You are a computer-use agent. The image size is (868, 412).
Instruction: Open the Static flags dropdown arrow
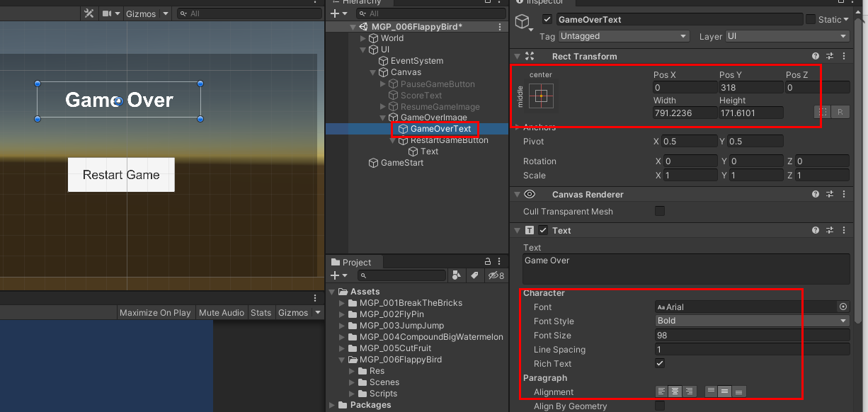[x=846, y=20]
